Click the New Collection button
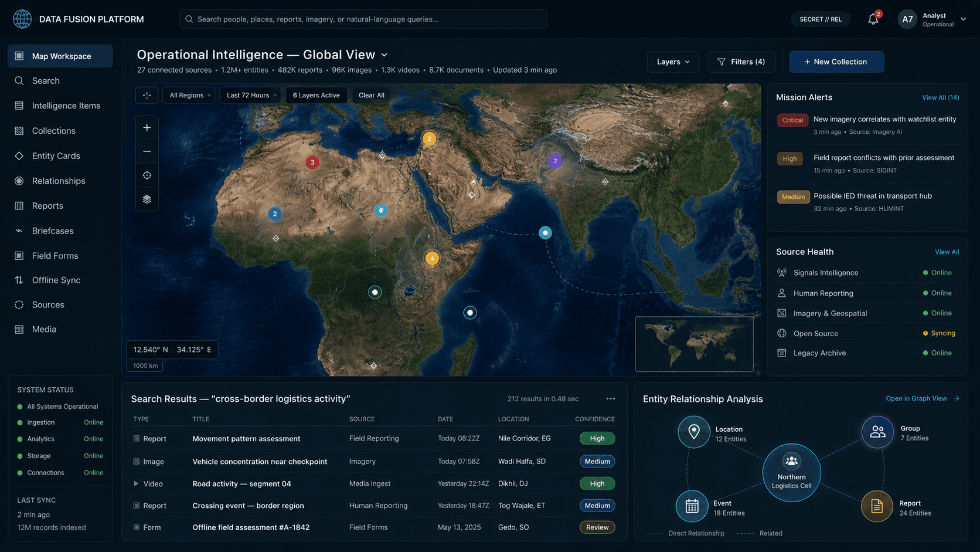 (836, 62)
